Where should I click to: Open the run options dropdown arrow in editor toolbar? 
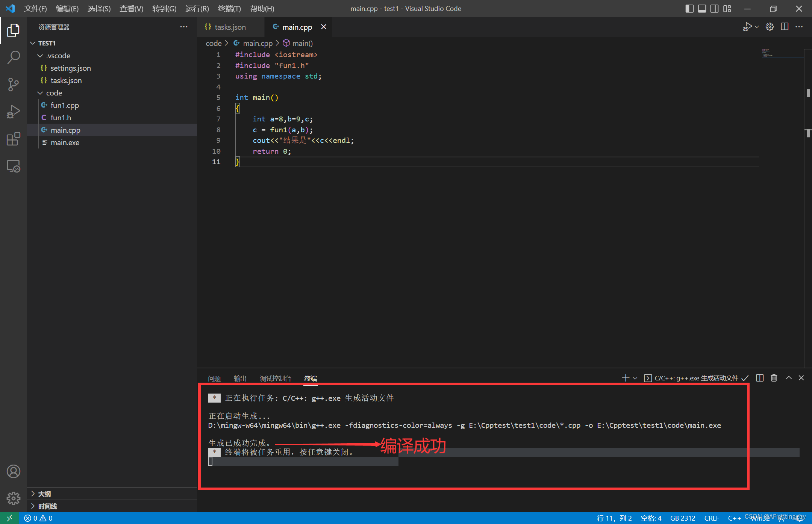(x=757, y=27)
